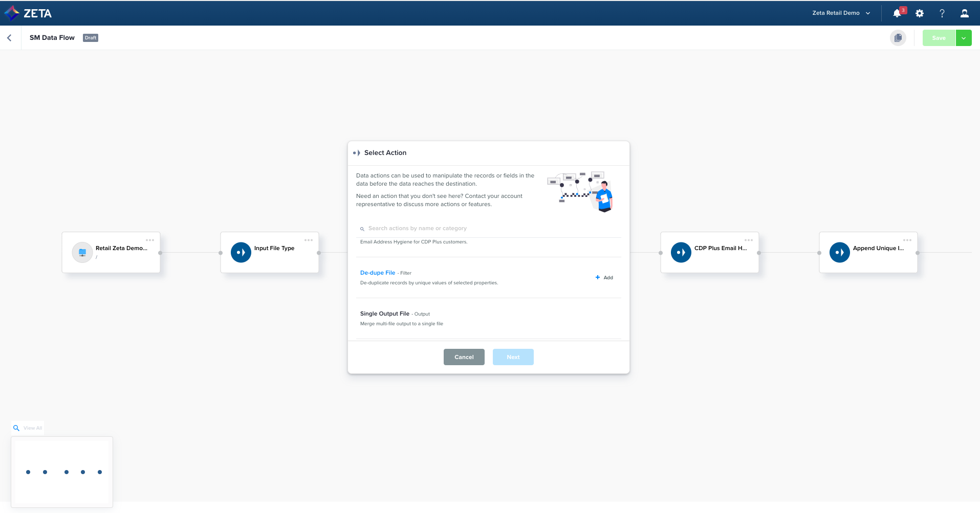The width and height of the screenshot is (980, 513).
Task: Focus the search actions input field
Action: click(x=489, y=229)
